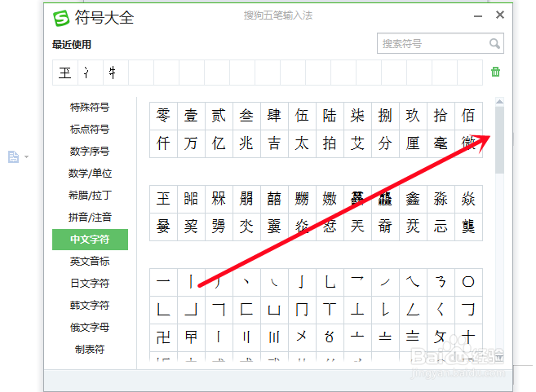Open the 数学/单位 category
This screenshot has width=536, height=392.
click(x=90, y=173)
